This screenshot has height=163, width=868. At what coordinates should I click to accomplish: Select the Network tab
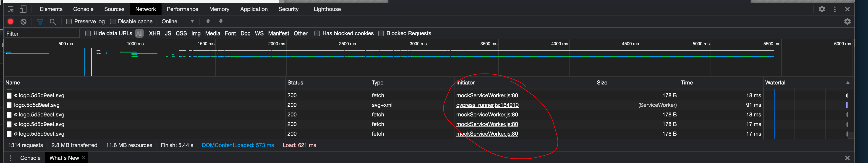146,9
